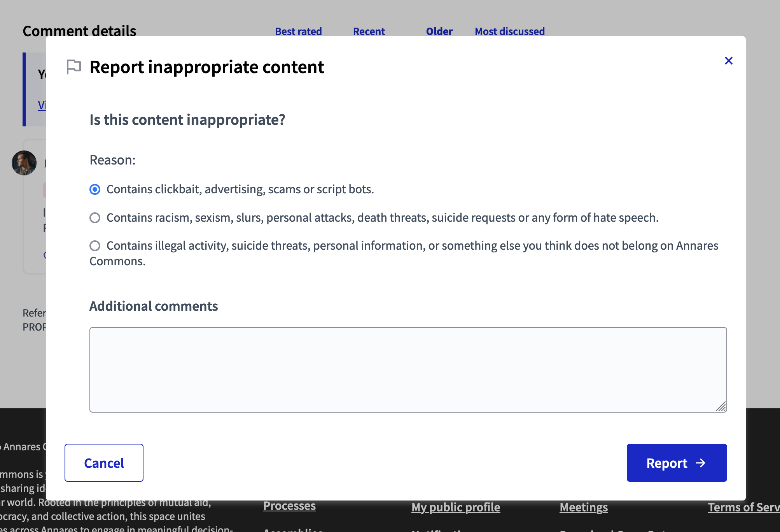Select the Older sorting option

[439, 31]
